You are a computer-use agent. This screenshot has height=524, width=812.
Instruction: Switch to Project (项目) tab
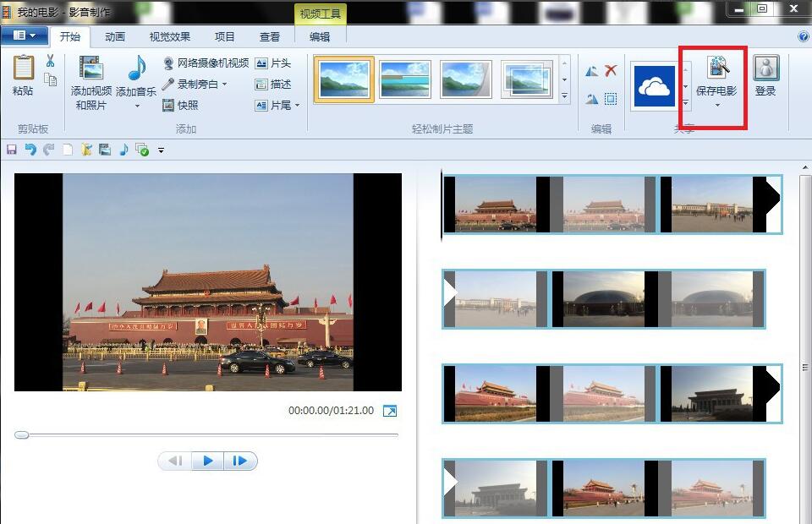225,36
